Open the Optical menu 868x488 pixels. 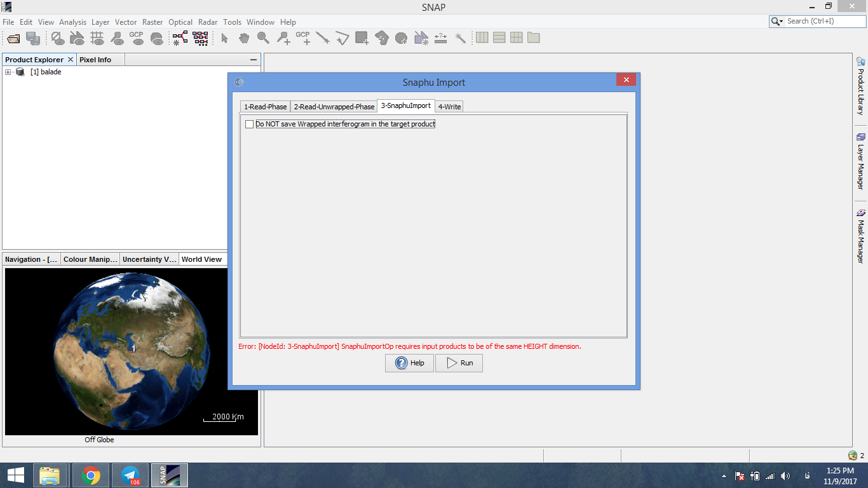pos(180,22)
